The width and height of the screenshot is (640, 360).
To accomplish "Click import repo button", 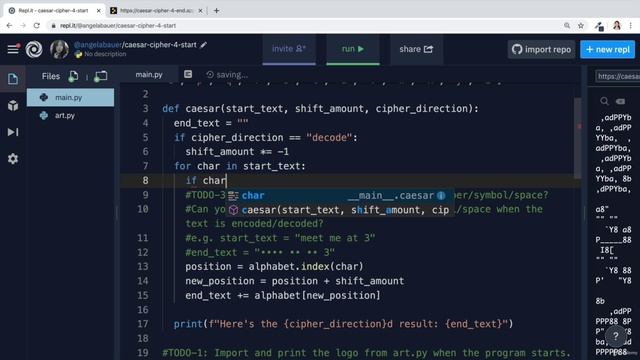I will [x=541, y=49].
